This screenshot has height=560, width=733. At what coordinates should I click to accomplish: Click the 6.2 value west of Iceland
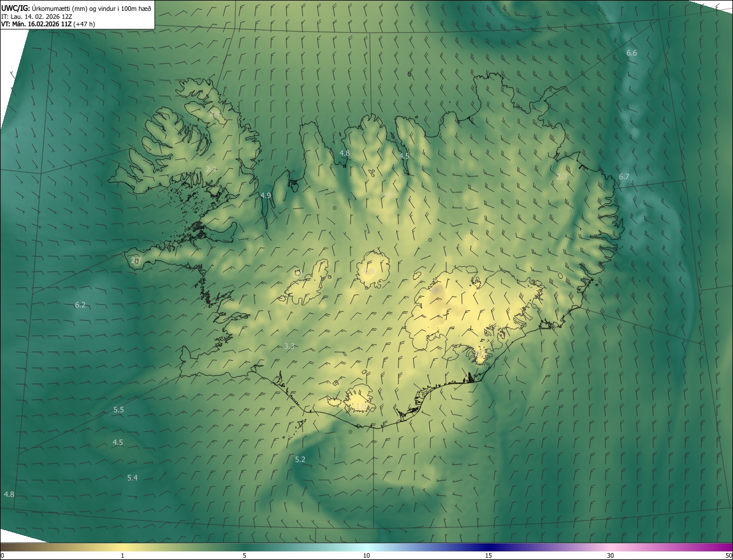click(x=80, y=305)
